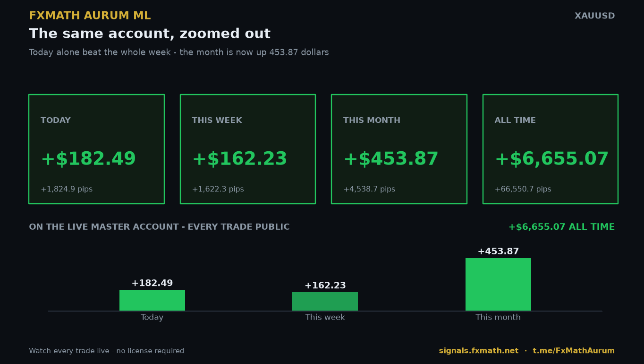Click the Today bar in the chart

click(152, 300)
